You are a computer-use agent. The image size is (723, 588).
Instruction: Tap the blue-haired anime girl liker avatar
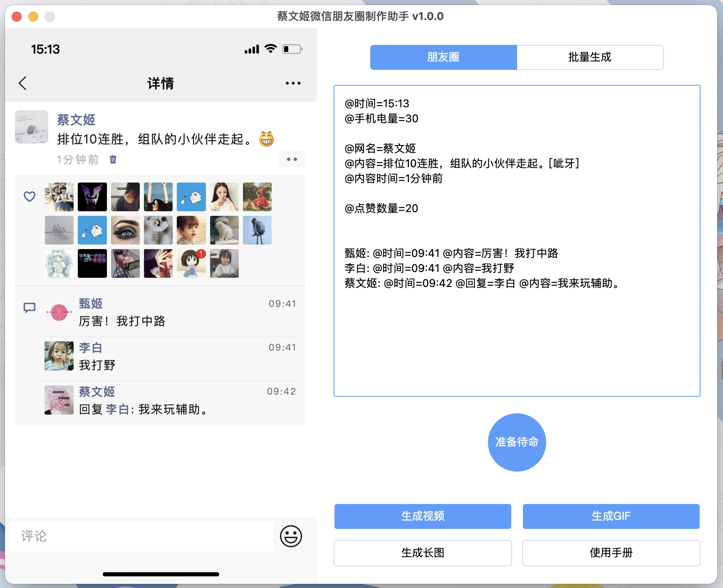(x=59, y=263)
